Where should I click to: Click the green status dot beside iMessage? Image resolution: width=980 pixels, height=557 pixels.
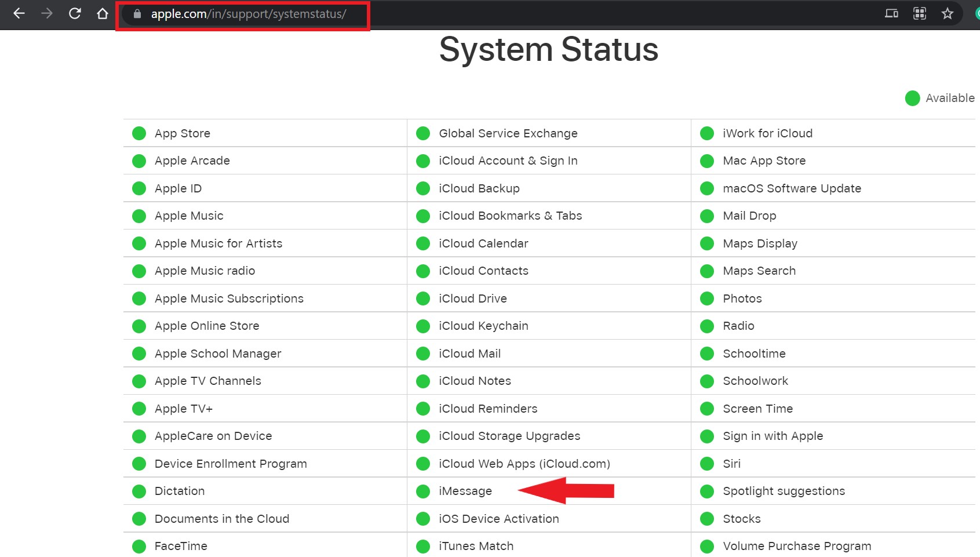(x=423, y=492)
